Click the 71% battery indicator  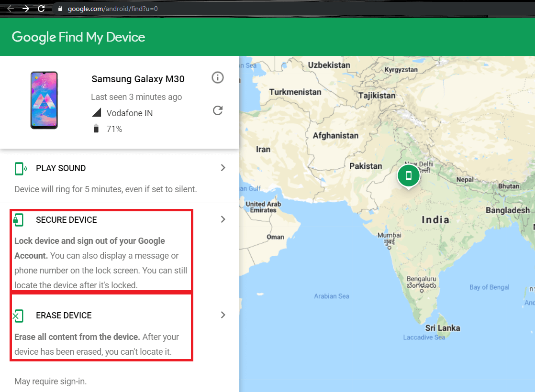tap(115, 128)
